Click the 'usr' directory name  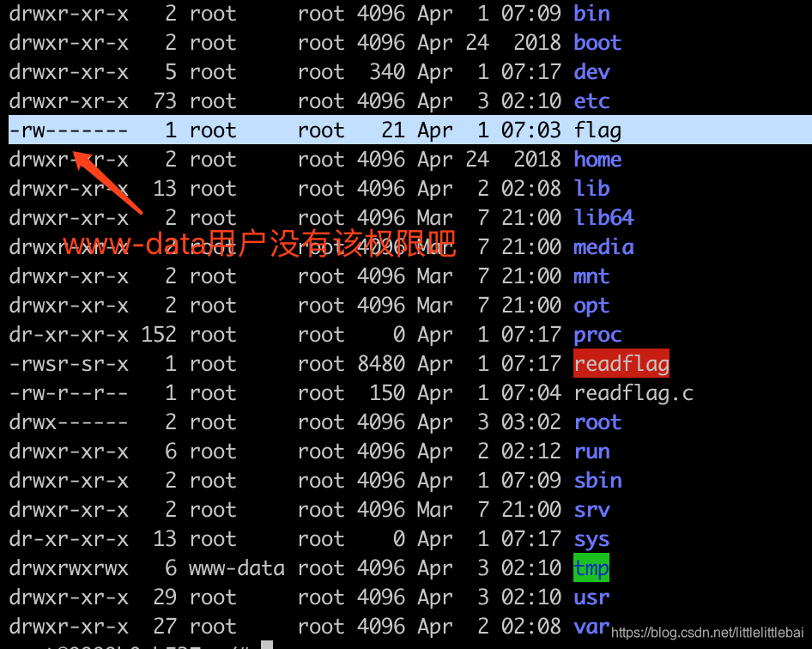[591, 597]
